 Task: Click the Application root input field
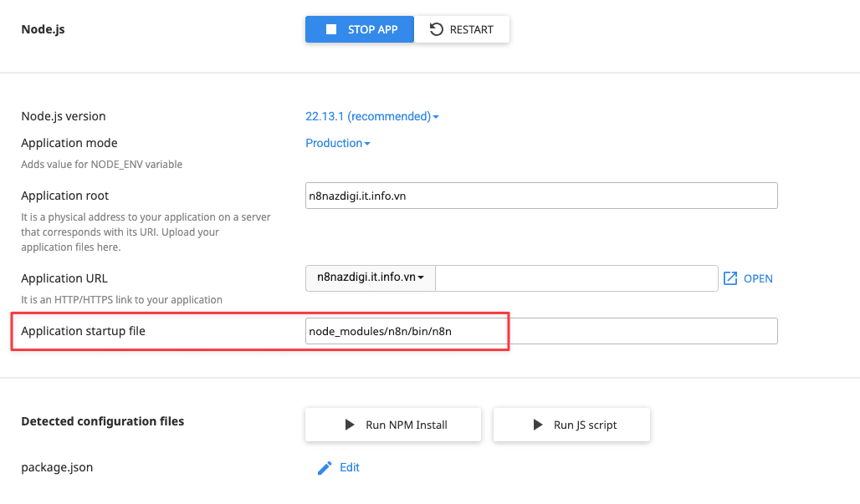541,196
